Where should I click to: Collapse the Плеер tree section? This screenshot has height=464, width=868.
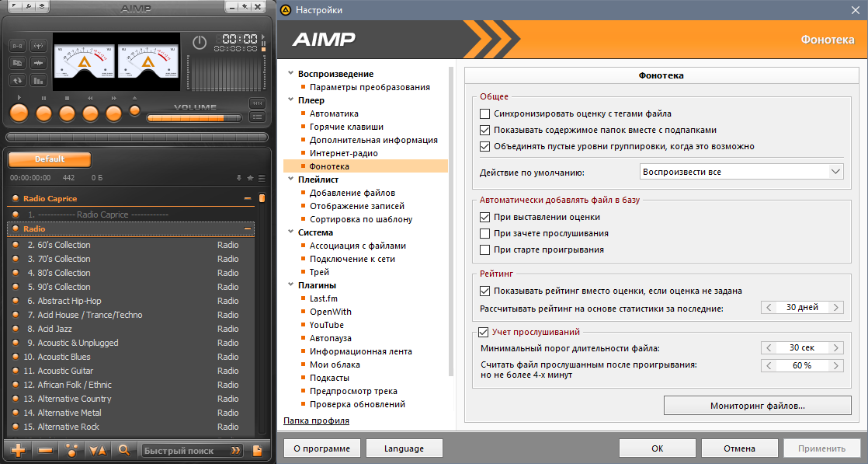click(290, 99)
